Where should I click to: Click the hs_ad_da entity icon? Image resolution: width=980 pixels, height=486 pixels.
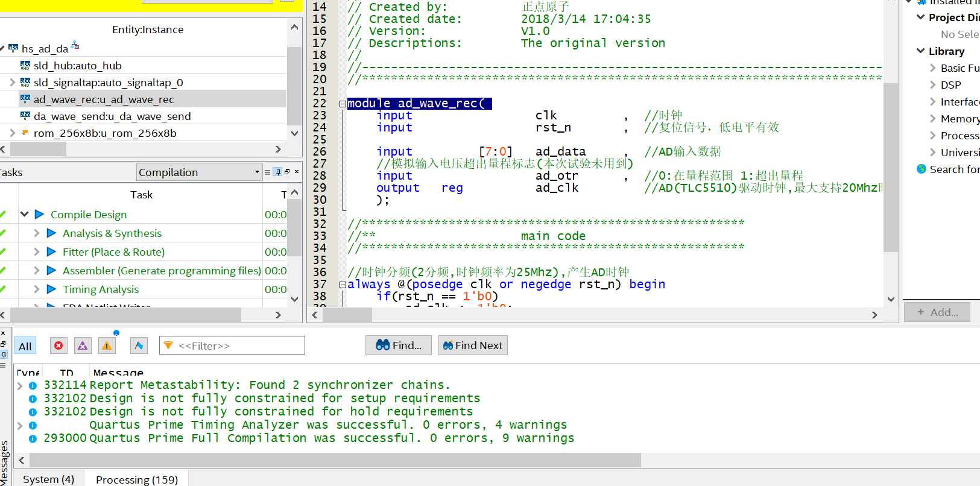pyautogui.click(x=13, y=48)
